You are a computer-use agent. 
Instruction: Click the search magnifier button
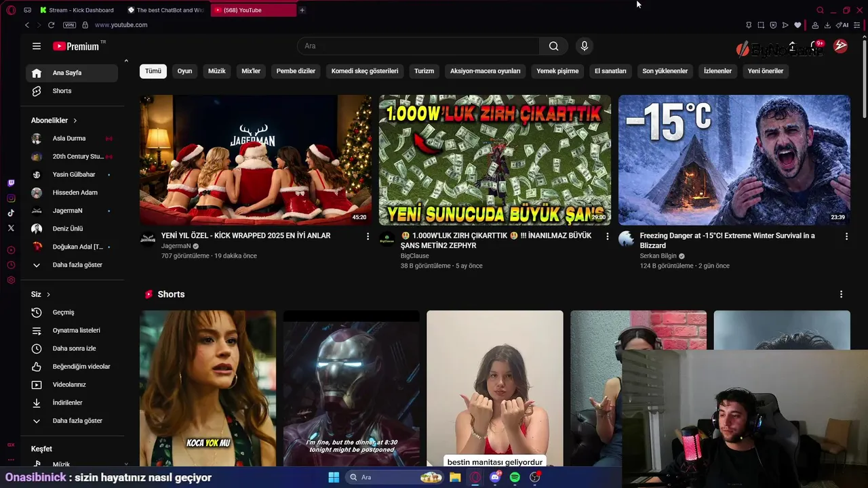point(553,46)
